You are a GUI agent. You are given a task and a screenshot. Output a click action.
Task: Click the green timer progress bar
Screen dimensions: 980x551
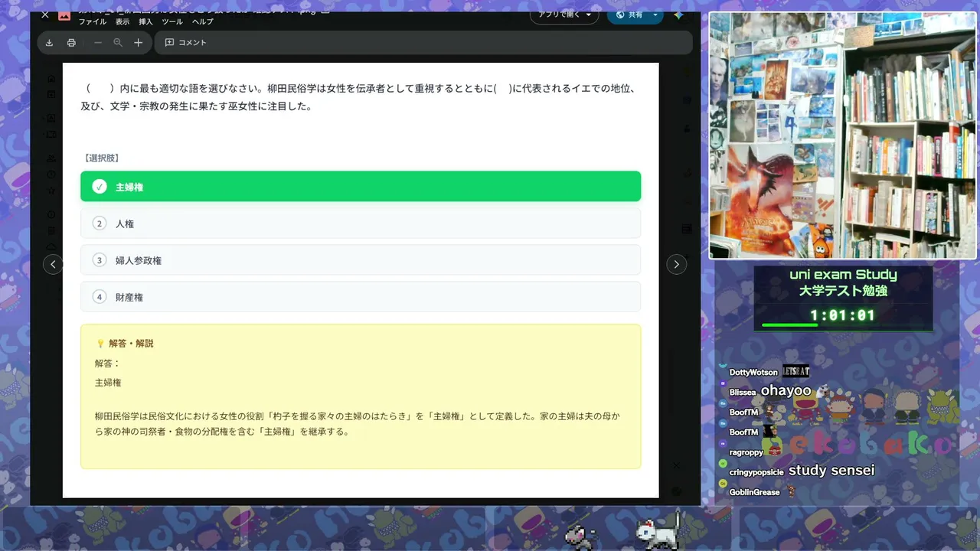click(x=789, y=325)
